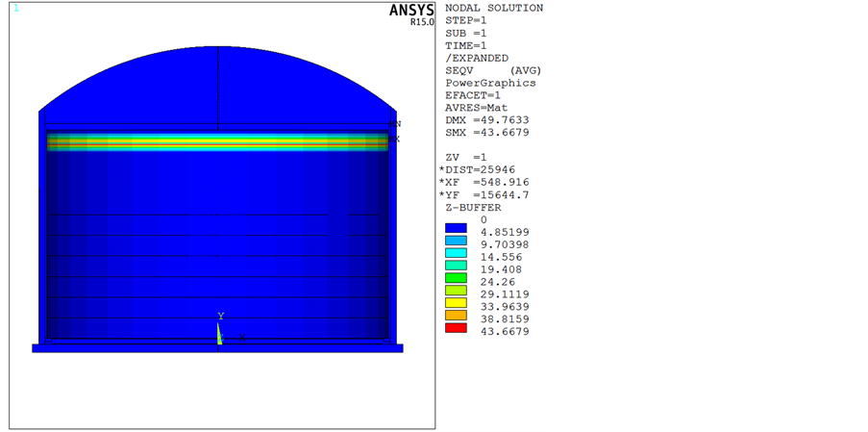Click the high-stress band near the shell top

click(x=217, y=141)
